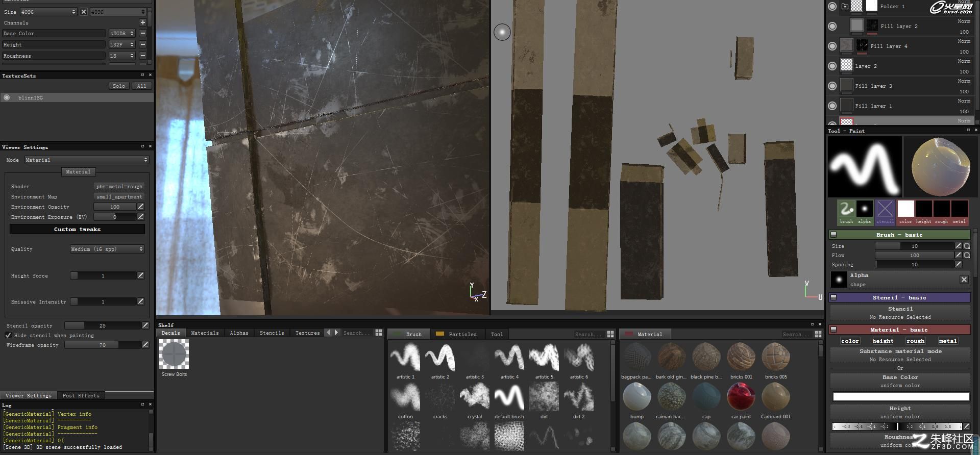
Task: Toggle pen pressure for brush Flow
Action: click(x=958, y=255)
